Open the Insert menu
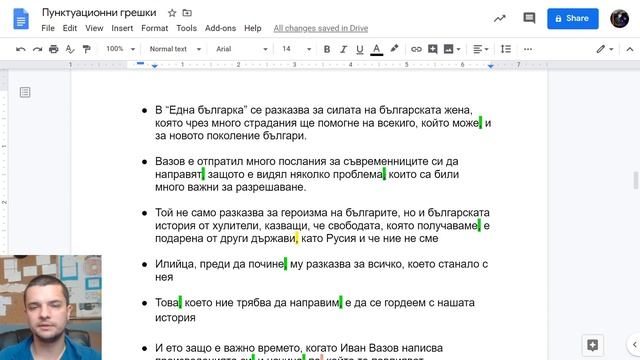640x360 pixels. click(122, 28)
